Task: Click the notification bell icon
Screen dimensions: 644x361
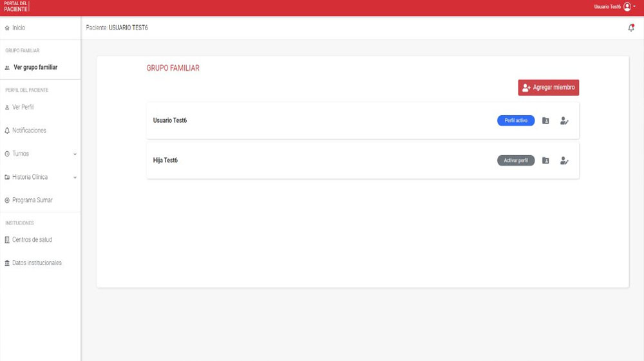Action: (630, 28)
